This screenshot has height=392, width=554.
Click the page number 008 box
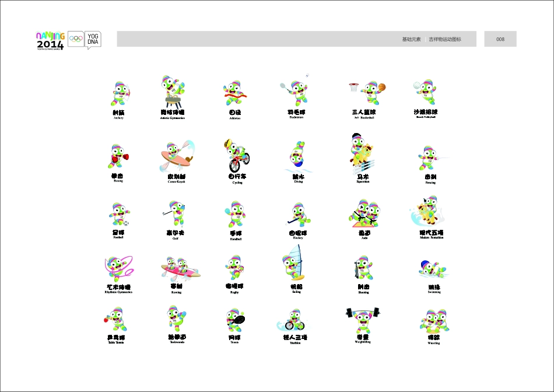click(x=500, y=39)
